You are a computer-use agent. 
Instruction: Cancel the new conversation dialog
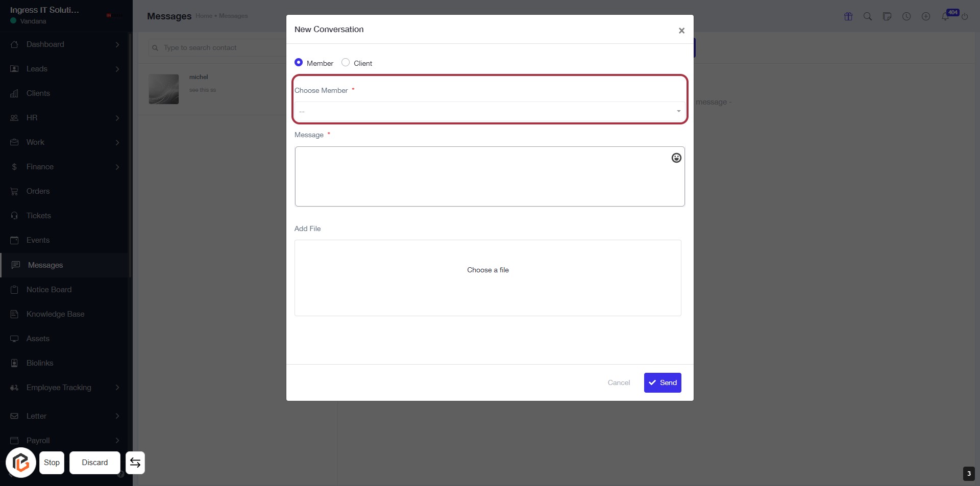point(619,382)
